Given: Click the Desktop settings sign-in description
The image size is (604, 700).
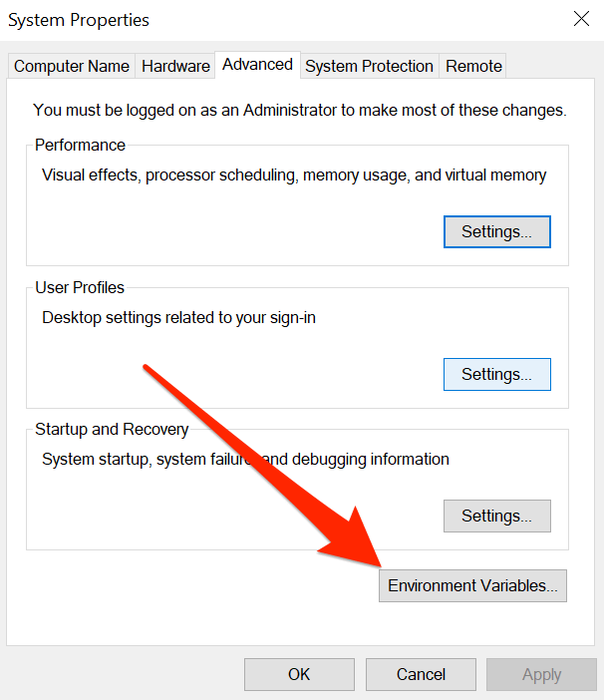Looking at the screenshot, I should (x=178, y=318).
